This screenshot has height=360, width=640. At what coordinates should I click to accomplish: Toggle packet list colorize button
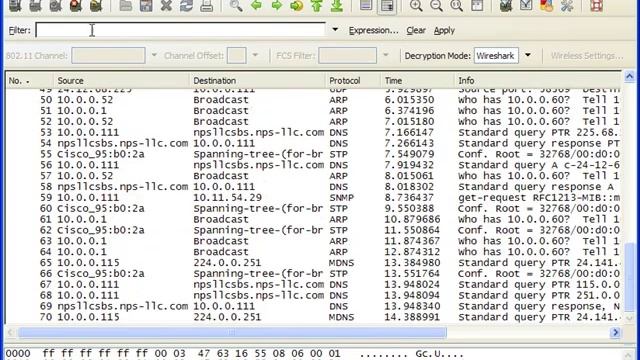pos(366,5)
